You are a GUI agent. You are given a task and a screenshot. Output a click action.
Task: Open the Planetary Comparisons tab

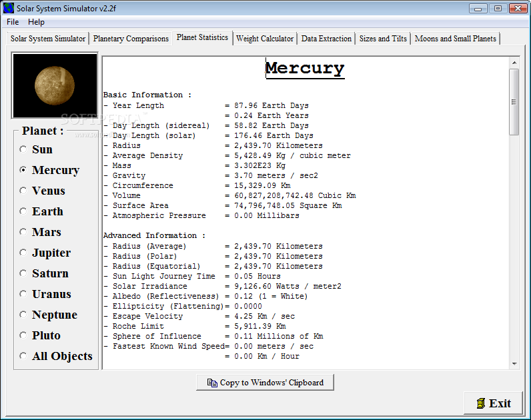pyautogui.click(x=131, y=39)
